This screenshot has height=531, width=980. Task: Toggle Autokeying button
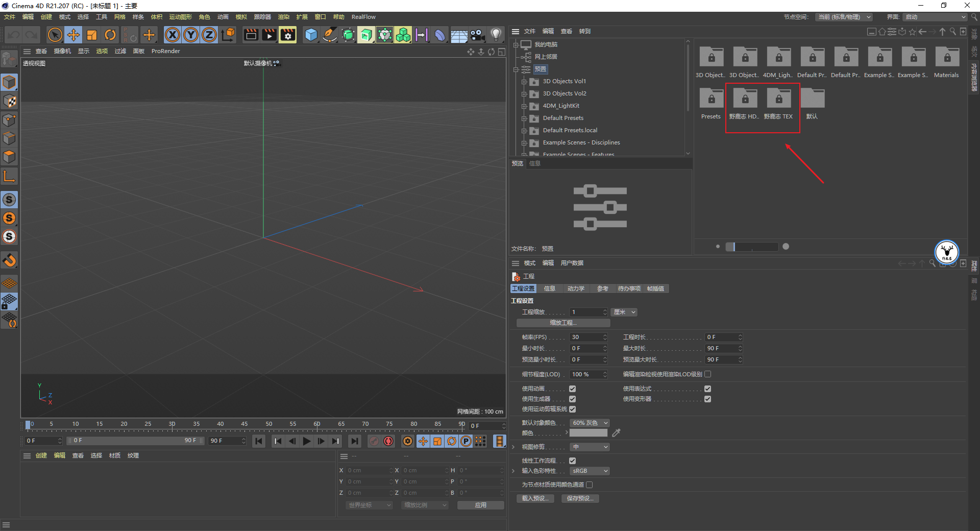388,441
